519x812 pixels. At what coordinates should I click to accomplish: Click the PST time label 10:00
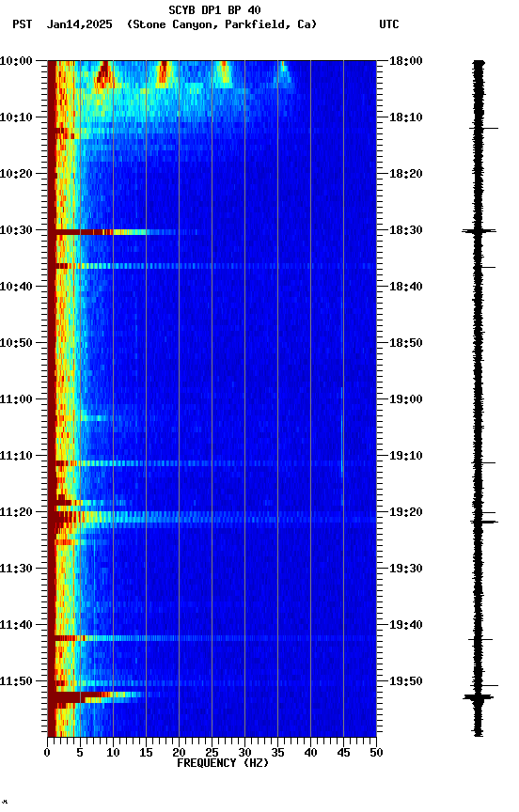tap(16, 61)
